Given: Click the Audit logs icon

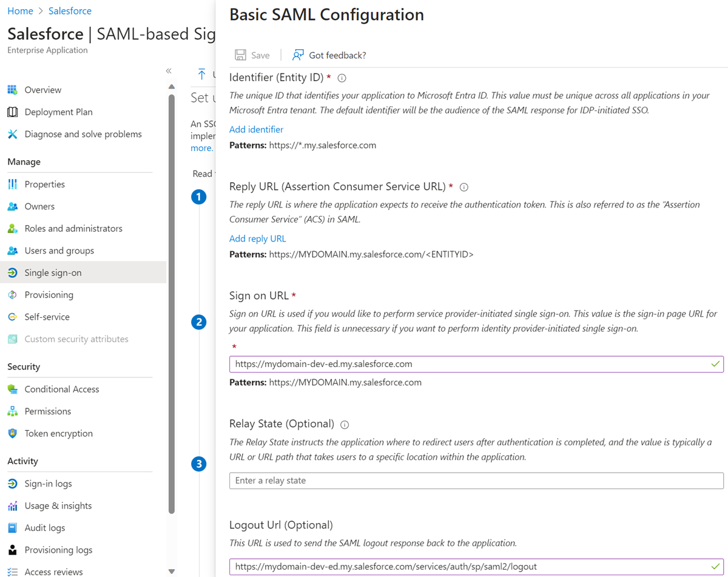Looking at the screenshot, I should click(x=12, y=528).
